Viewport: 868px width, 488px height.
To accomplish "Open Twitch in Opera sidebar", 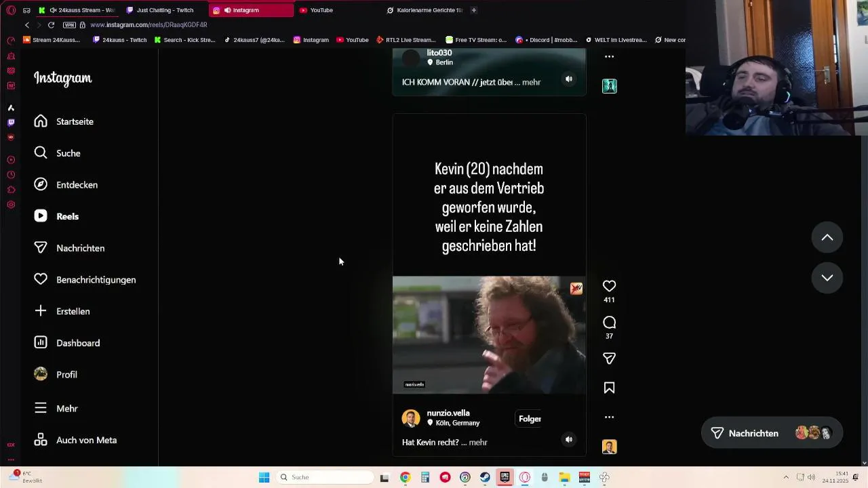I will pyautogui.click(x=11, y=123).
